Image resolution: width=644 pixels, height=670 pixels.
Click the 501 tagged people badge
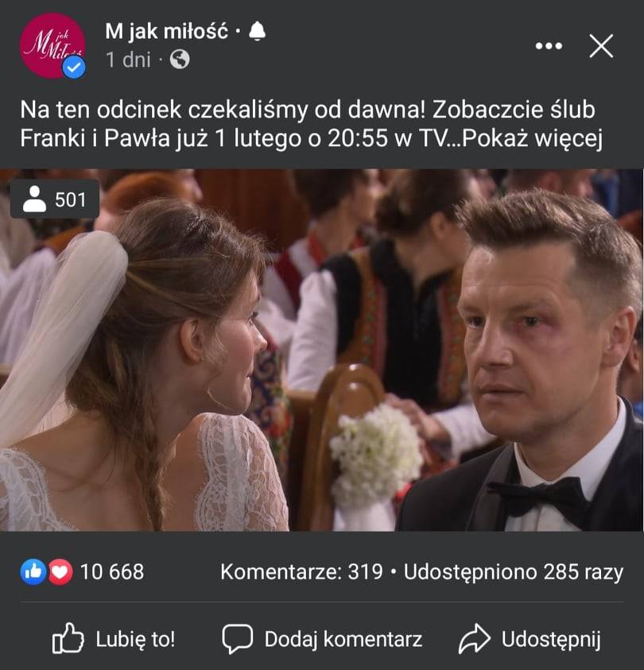point(55,199)
